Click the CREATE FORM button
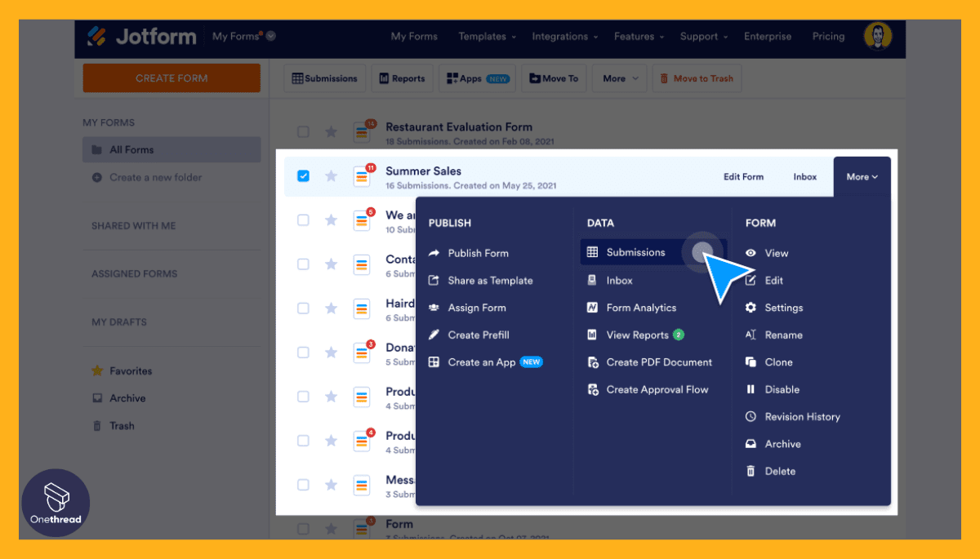The image size is (980, 559). (x=171, y=78)
